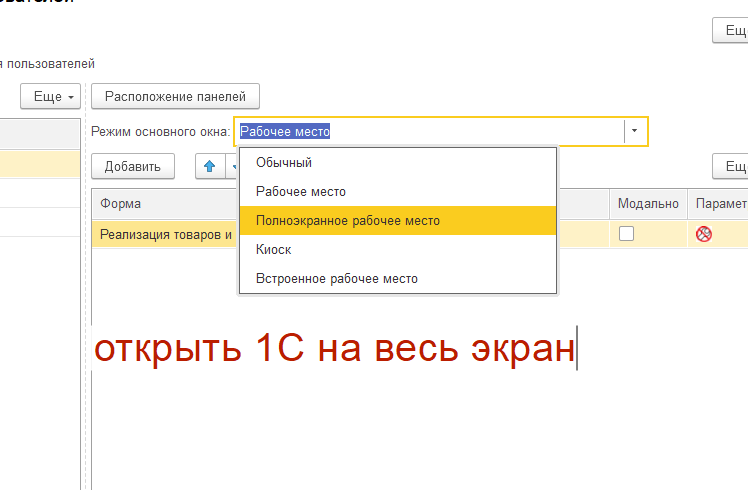Choose Рабочее место from the list
This screenshot has width=748, height=490.
click(398, 192)
